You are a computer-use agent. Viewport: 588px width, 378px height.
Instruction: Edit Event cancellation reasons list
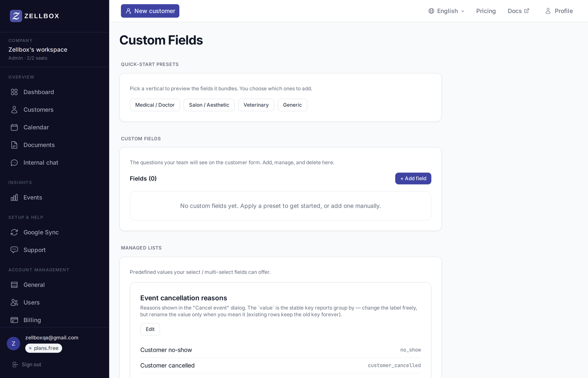(x=150, y=329)
